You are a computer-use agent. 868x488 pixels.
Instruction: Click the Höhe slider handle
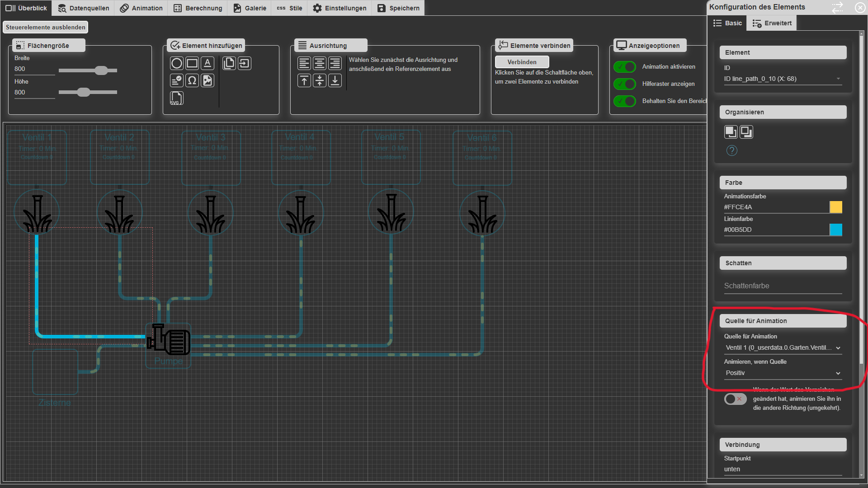click(83, 92)
